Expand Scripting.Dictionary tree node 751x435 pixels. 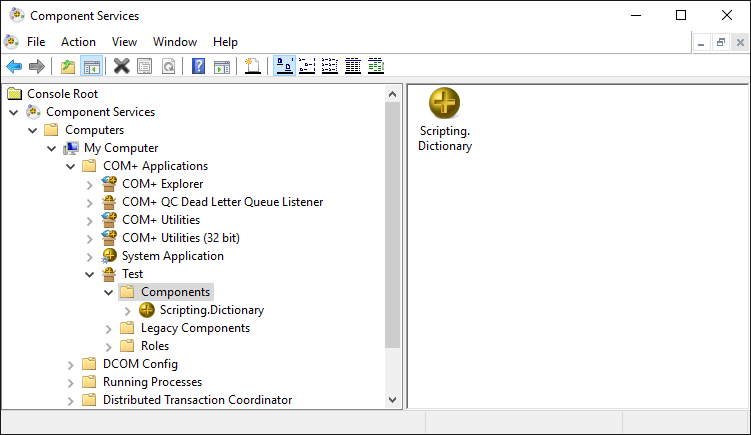[127, 311]
